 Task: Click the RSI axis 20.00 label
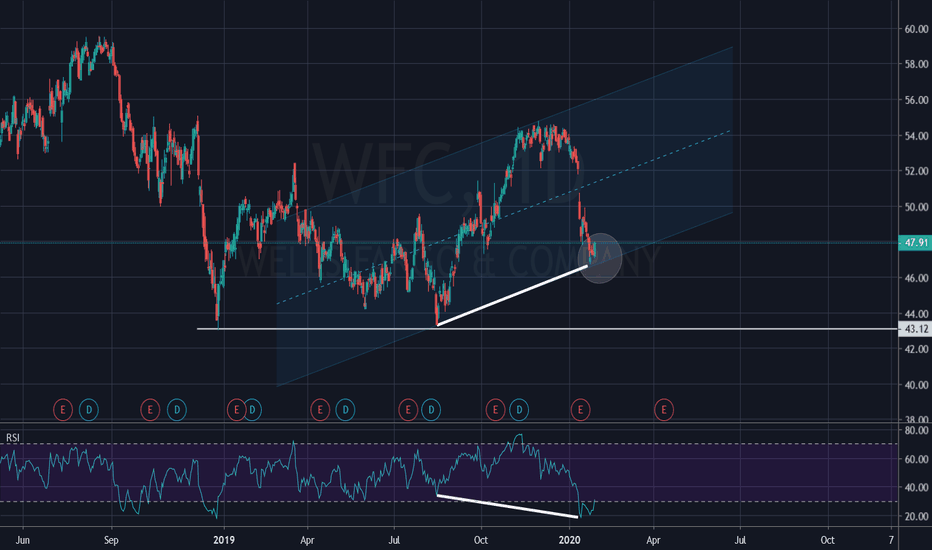916,516
